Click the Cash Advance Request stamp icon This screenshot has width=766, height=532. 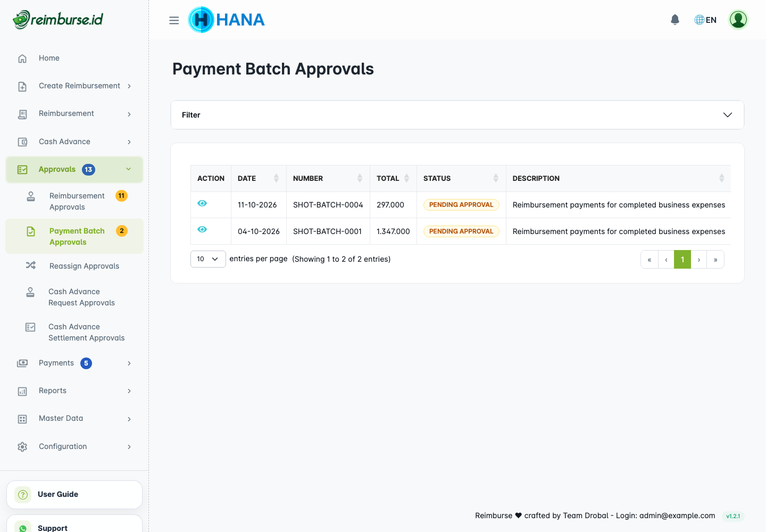[30, 292]
